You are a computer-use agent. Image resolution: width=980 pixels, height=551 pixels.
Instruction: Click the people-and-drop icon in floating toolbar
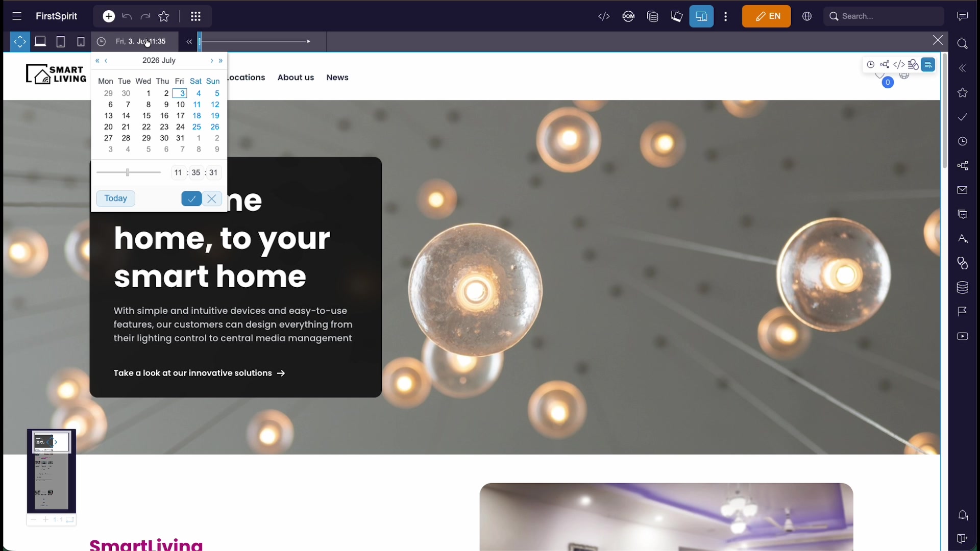[x=913, y=64]
